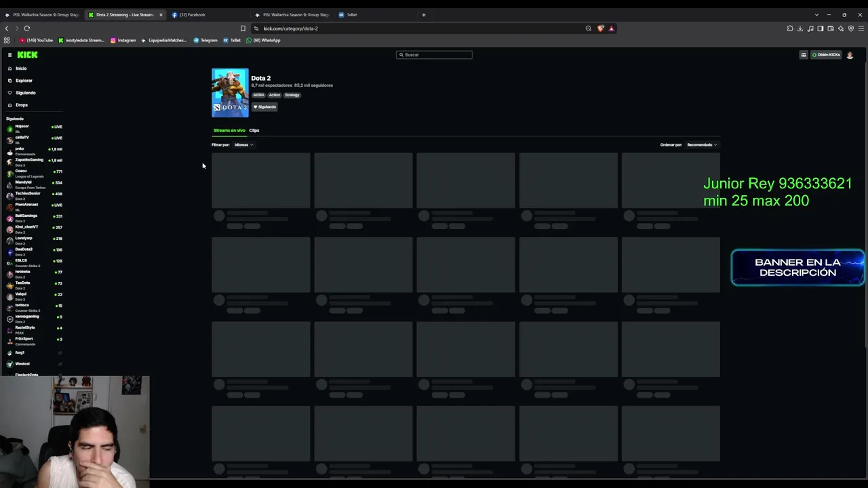This screenshot has width=868, height=488.
Task: Open the user profile avatar menu
Action: (850, 55)
